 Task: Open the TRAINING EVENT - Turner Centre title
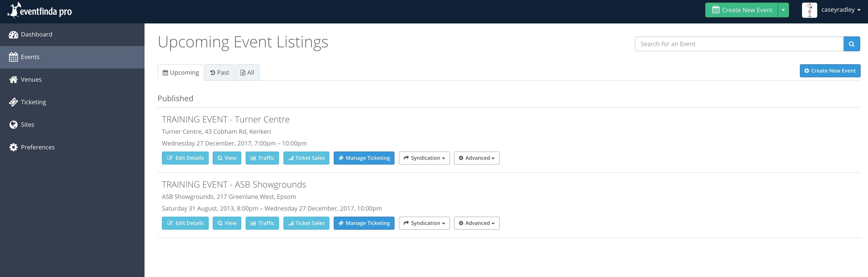point(225,119)
